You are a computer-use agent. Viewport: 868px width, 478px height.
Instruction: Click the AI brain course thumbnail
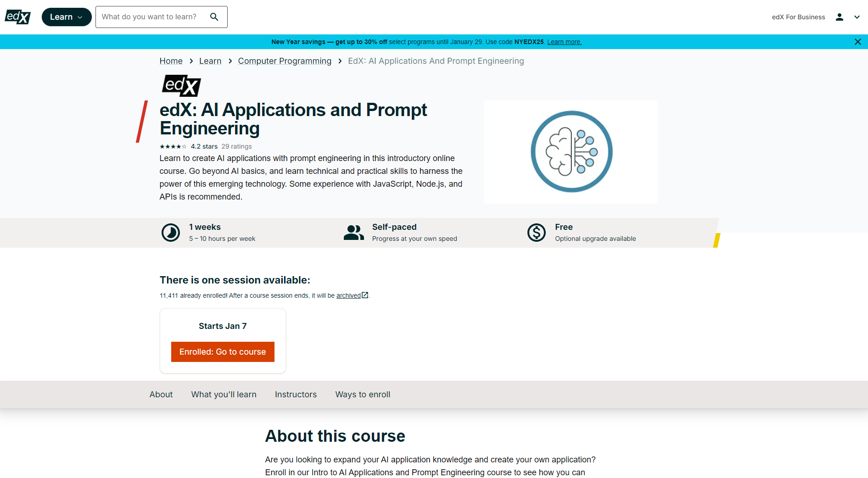coord(571,152)
